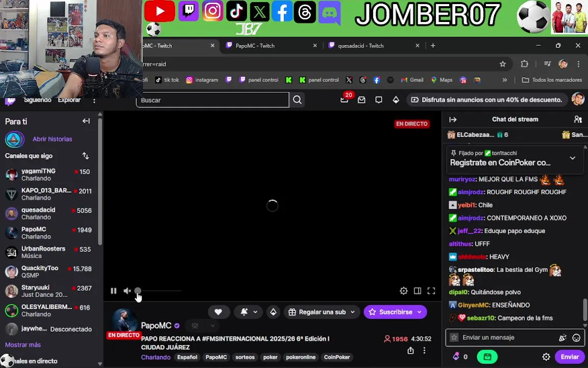Open the Gmail bookmark

(412, 80)
